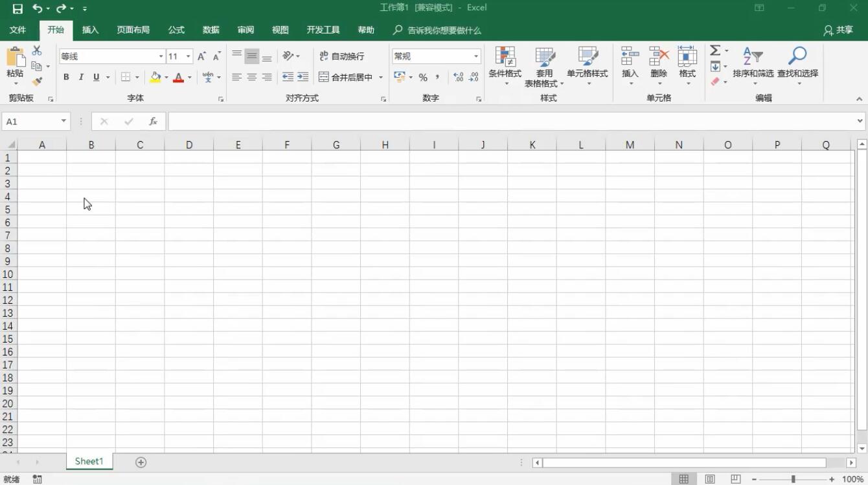Screen dimensions: 868x485
Task: Click the Save icon in title bar
Action: coord(17,8)
